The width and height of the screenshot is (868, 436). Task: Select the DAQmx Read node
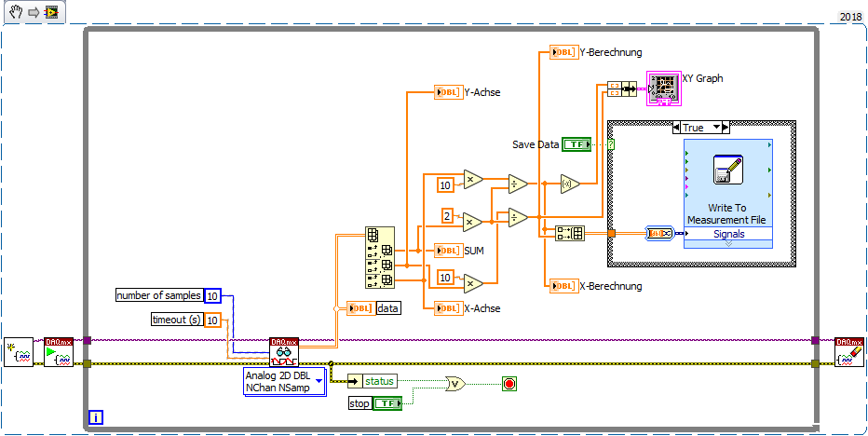coord(283,352)
